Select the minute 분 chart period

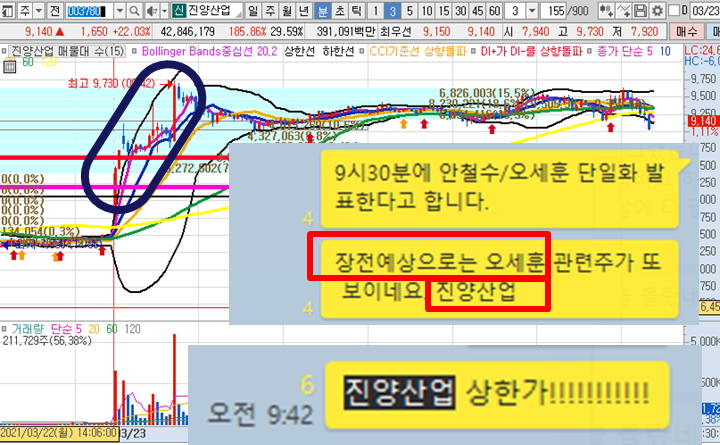point(323,10)
